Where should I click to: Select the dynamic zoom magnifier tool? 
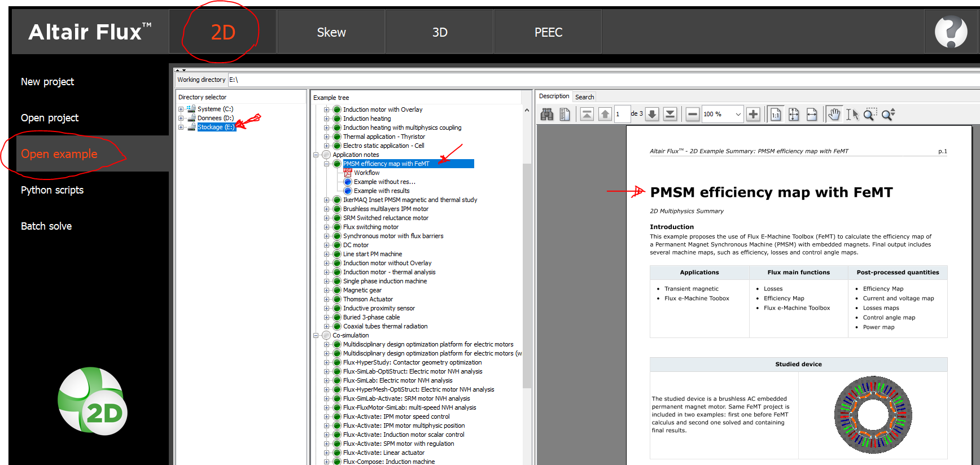pyautogui.click(x=888, y=115)
